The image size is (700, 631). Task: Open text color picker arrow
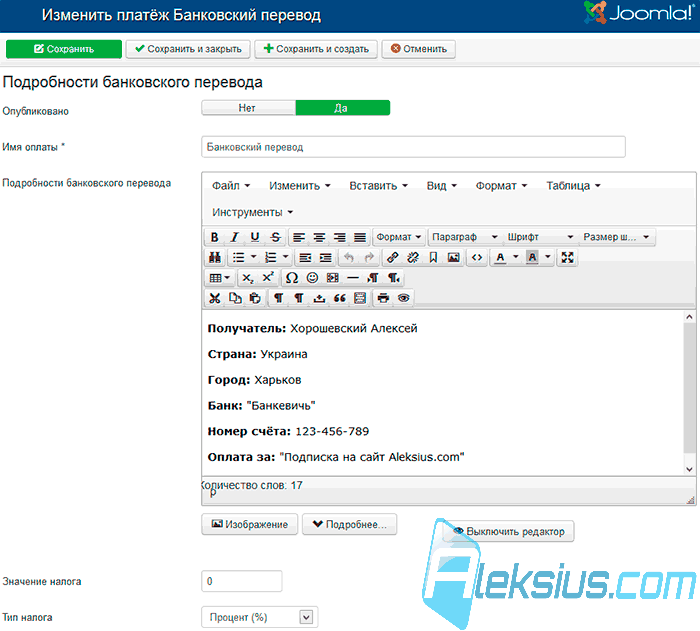(x=516, y=257)
